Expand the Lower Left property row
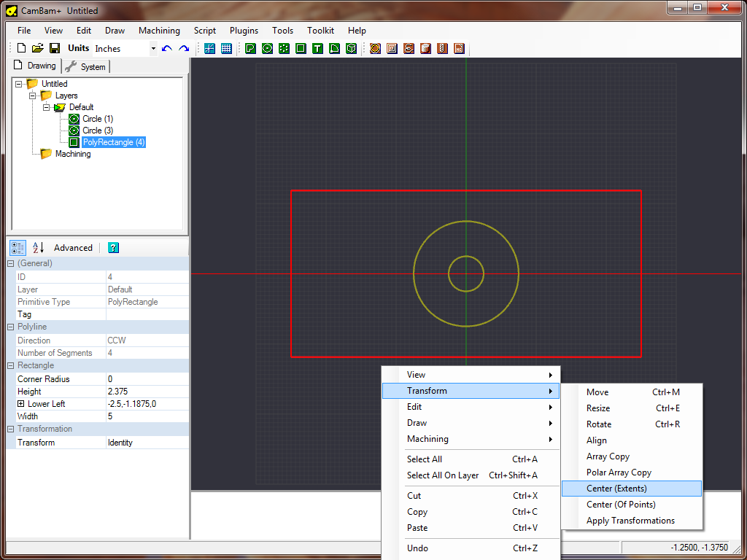The height and width of the screenshot is (560, 747). tap(21, 404)
